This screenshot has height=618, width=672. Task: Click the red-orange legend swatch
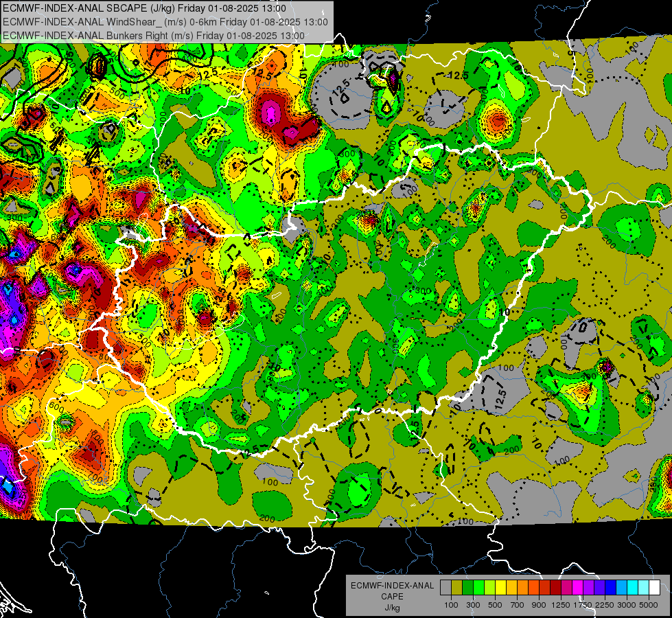click(534, 588)
